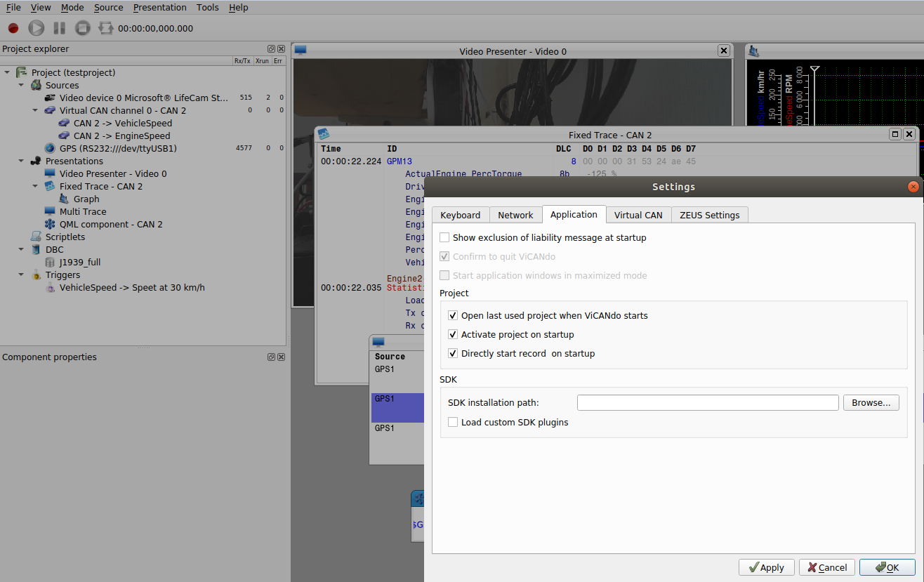
Task: Collapse the Project (testproject) tree node
Action: click(x=7, y=73)
